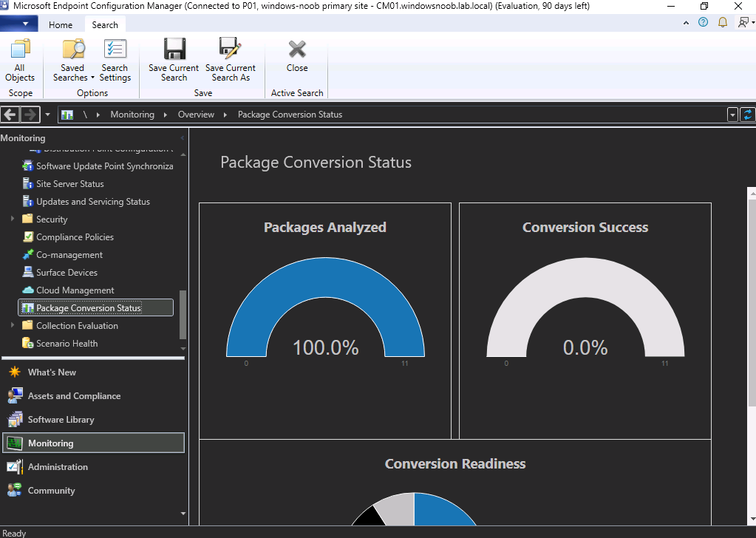Expand the Collection Evaluation folder node
Screen dimensions: 756x538
click(x=13, y=325)
